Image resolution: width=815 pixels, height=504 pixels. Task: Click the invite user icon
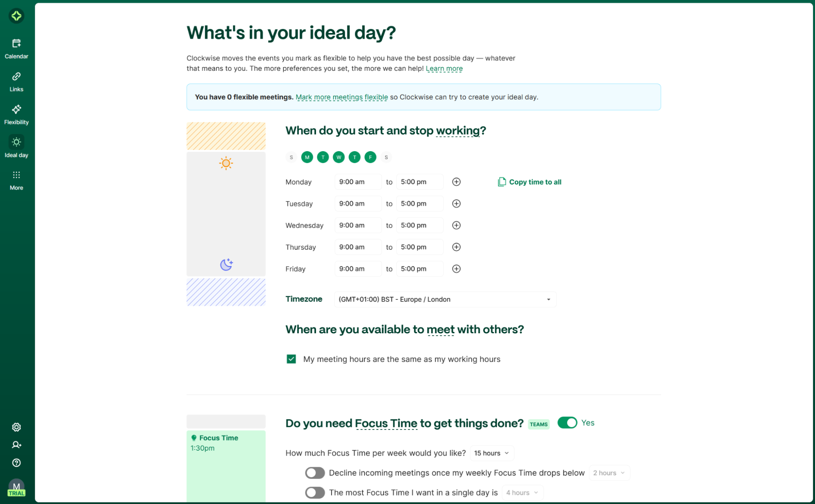(x=16, y=445)
